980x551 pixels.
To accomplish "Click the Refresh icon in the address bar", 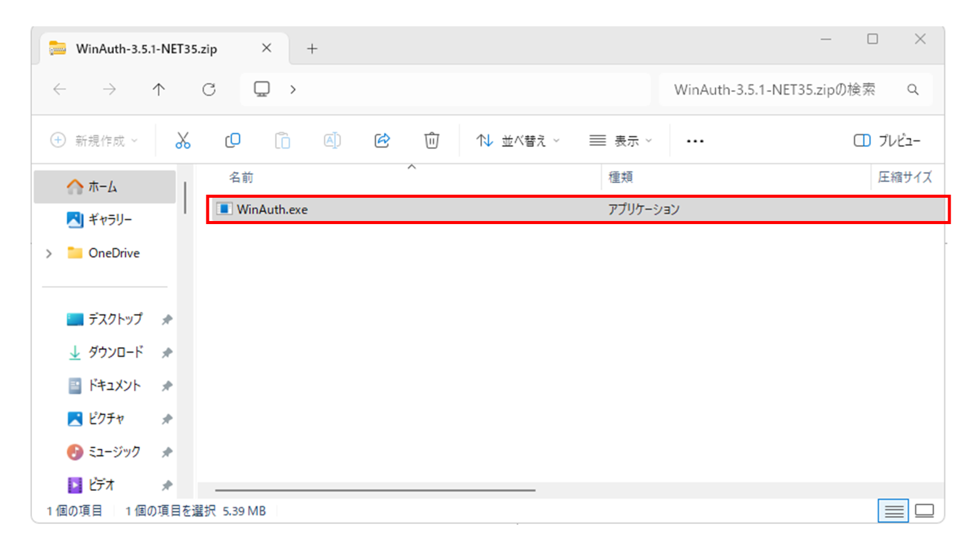I will [x=209, y=89].
